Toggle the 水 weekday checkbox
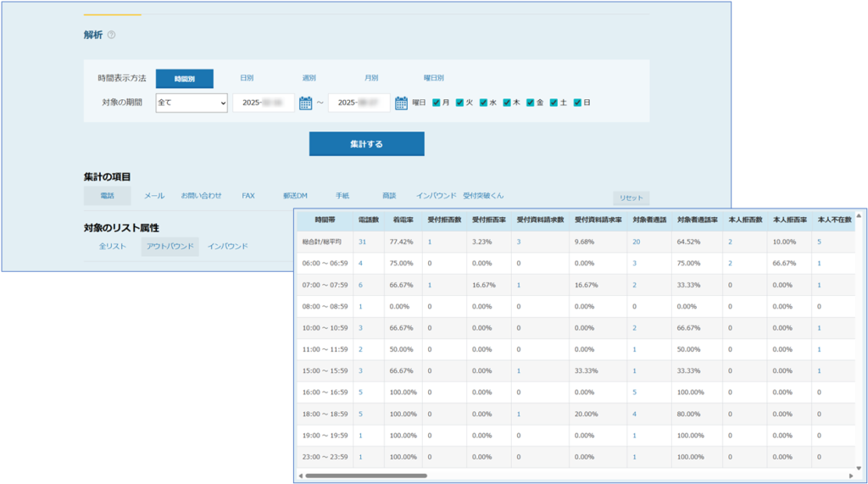This screenshot has width=868, height=484. point(483,103)
